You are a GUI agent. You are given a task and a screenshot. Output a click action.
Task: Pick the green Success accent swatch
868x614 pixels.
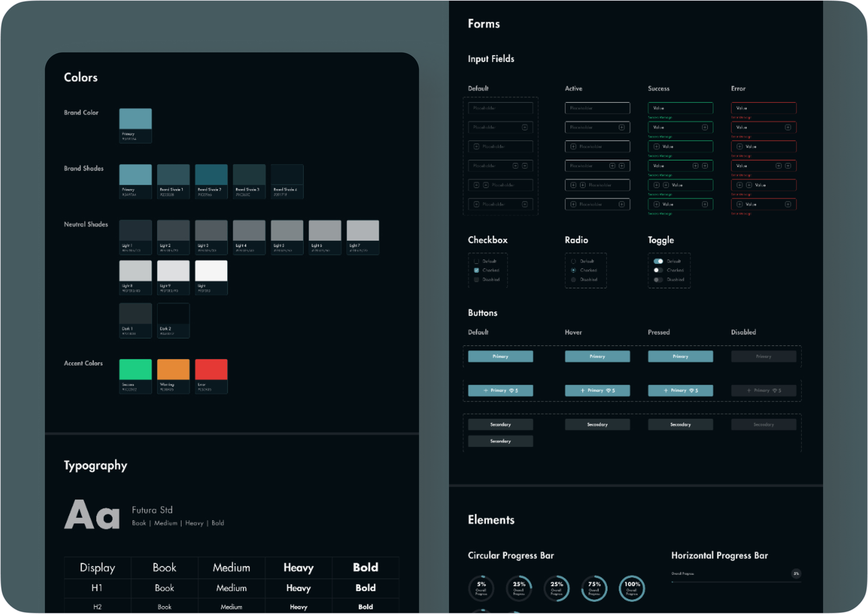135,369
